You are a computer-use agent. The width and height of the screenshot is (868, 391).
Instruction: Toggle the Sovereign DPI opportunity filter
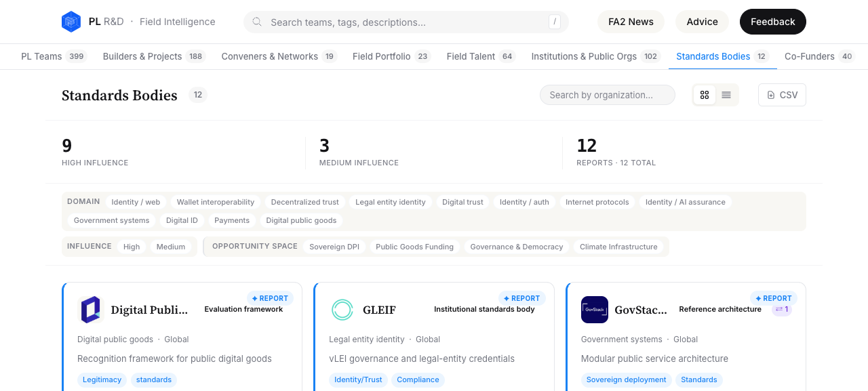334,247
